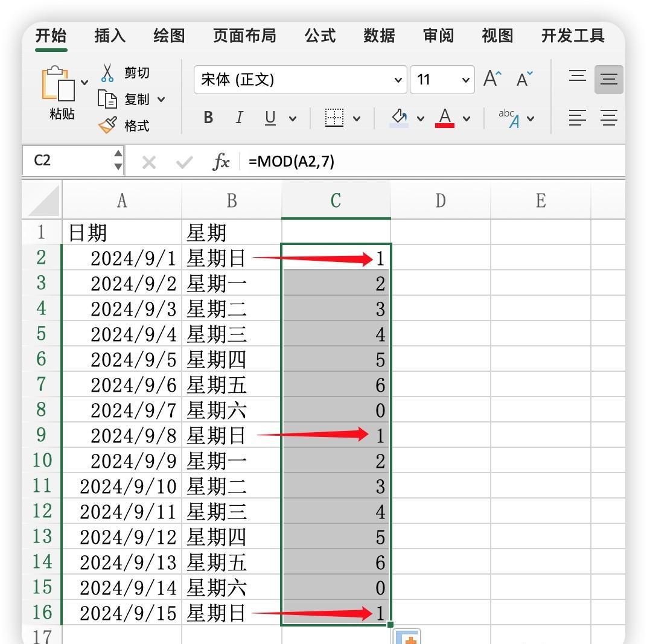Click cell 星期三 in row 12
Viewport: 647px width, 644px height.
tap(232, 511)
